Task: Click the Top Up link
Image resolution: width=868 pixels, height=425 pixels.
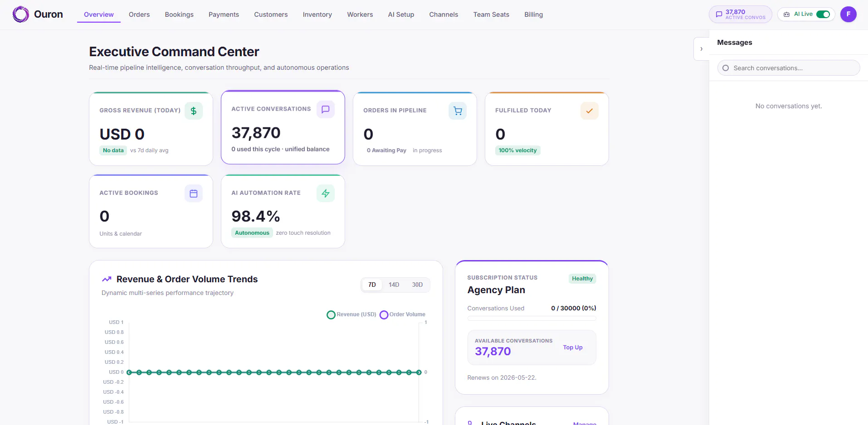Action: [x=573, y=348]
